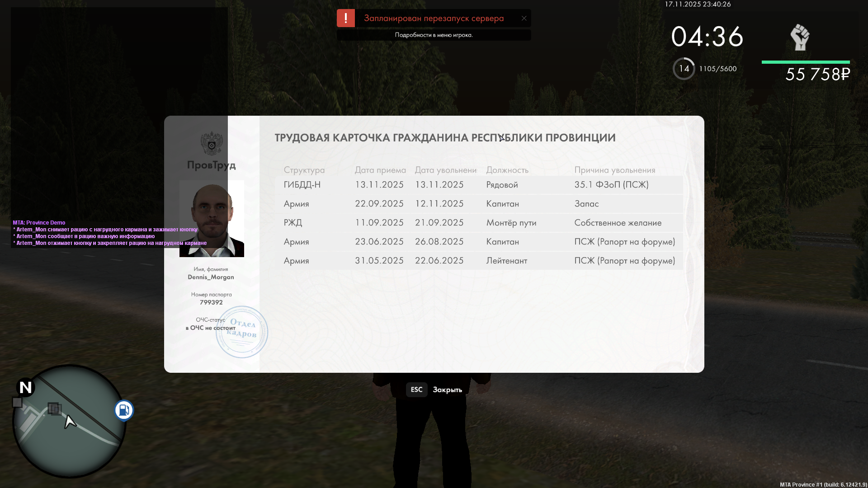Viewport: 868px width, 488px height.
Task: Click the Отдел кадров stamp
Action: (x=242, y=332)
